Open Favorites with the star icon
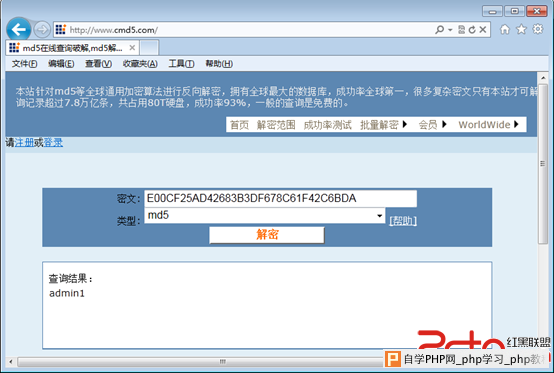This screenshot has width=554, height=373. tap(521, 29)
